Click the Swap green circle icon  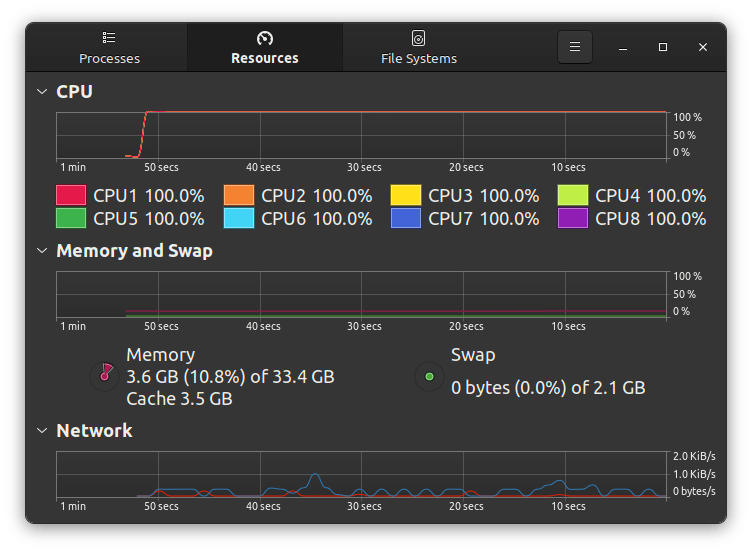pos(429,376)
